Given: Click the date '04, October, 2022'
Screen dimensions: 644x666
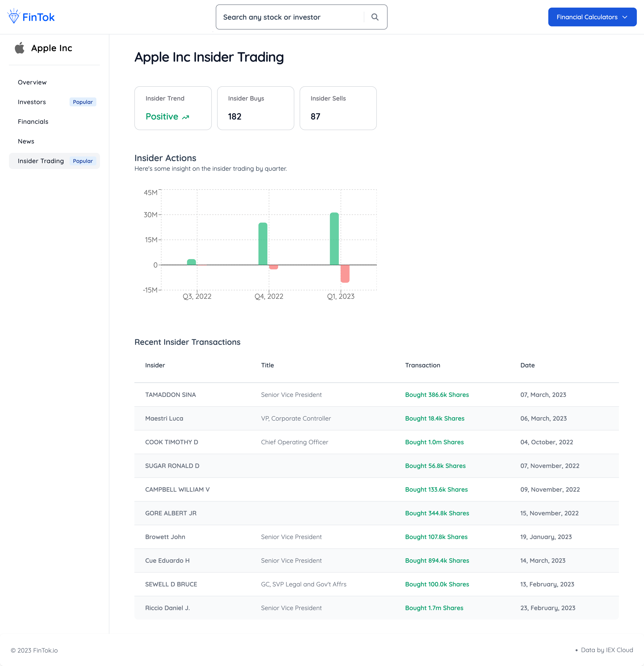Looking at the screenshot, I should click(x=547, y=442).
